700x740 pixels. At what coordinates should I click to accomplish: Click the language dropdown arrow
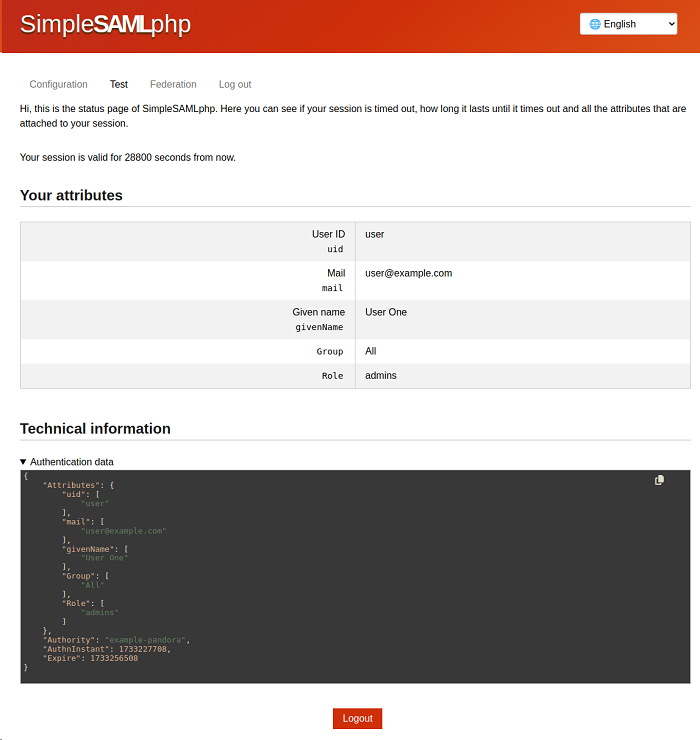671,24
